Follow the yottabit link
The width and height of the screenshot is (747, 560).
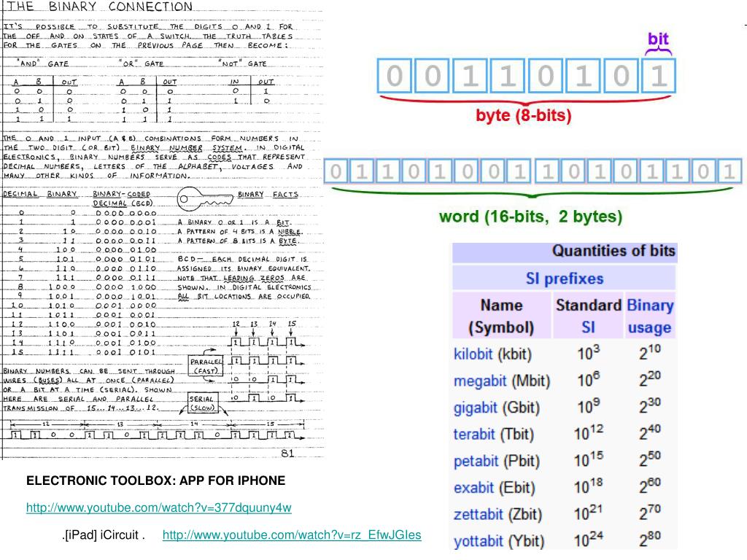click(479, 541)
